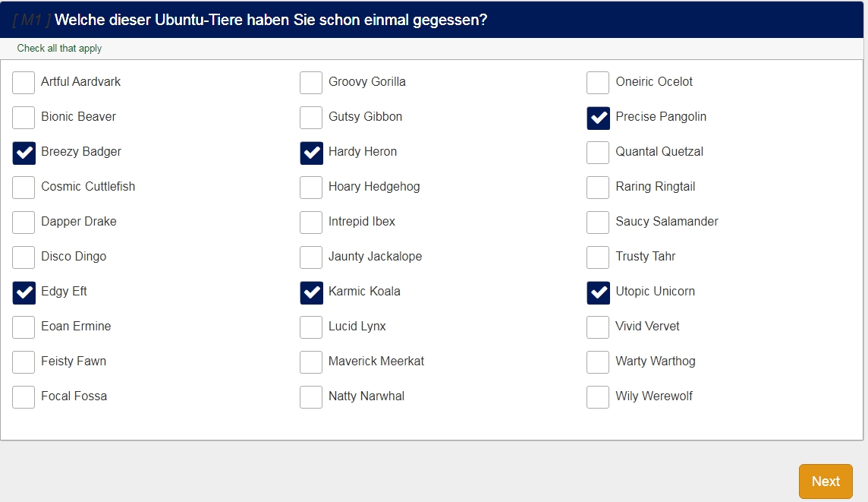Deselect Precise Pangolin checkbox

point(598,117)
